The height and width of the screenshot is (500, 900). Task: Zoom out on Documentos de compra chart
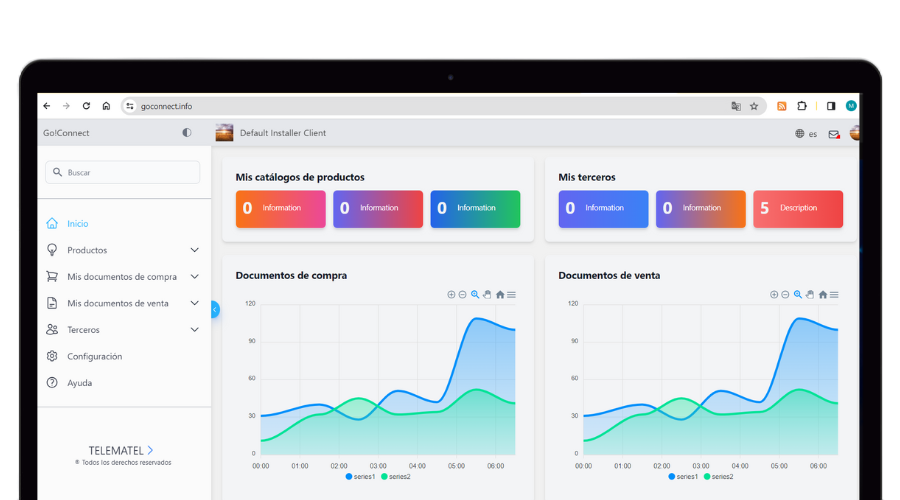[x=463, y=294]
